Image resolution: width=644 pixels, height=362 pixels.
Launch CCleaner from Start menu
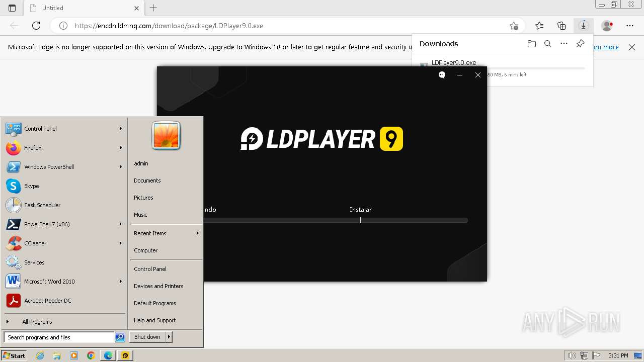pos(64,243)
